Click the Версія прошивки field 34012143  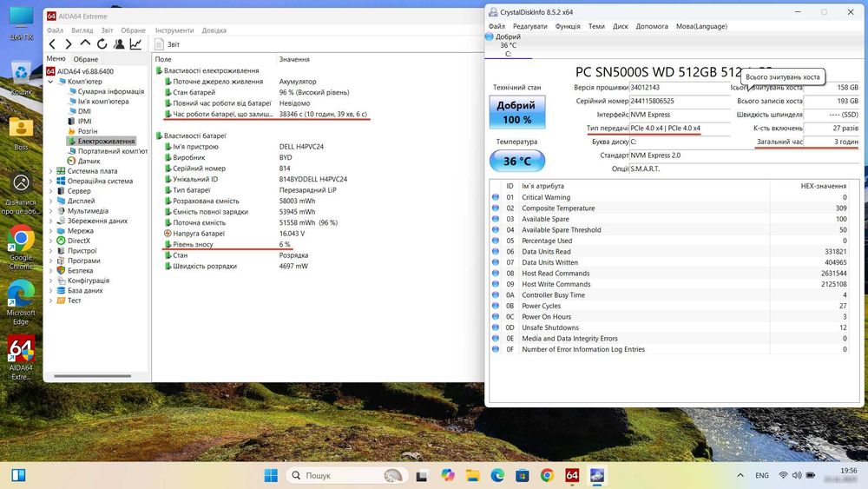pyautogui.click(x=680, y=88)
